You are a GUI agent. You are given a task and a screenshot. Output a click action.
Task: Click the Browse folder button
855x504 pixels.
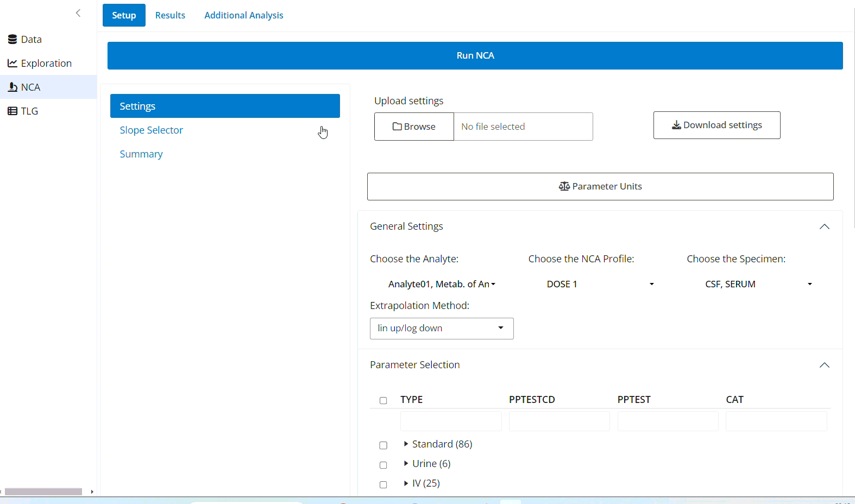[x=414, y=127]
